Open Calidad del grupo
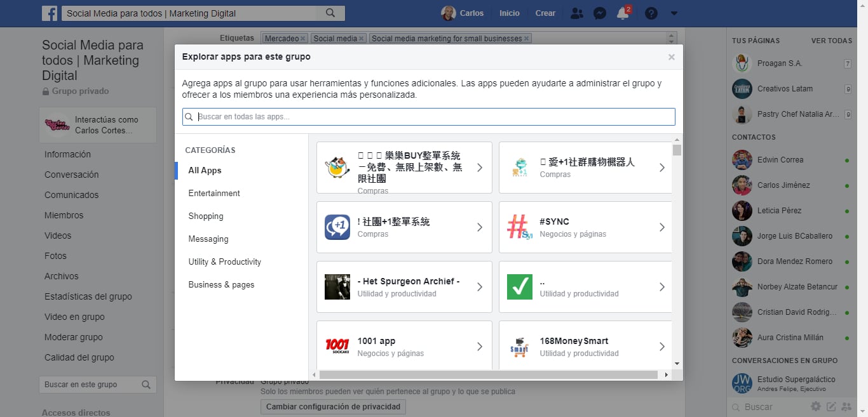The width and height of the screenshot is (868, 417). [x=79, y=357]
